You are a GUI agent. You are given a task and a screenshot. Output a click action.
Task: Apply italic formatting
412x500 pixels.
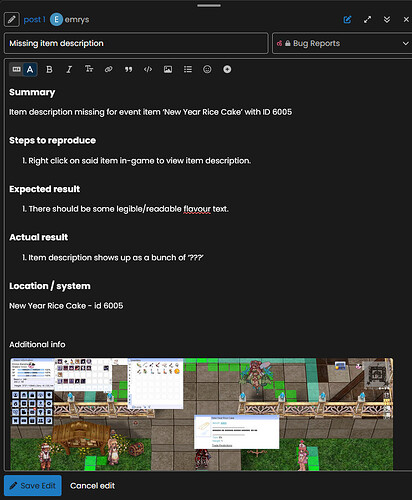coord(69,69)
